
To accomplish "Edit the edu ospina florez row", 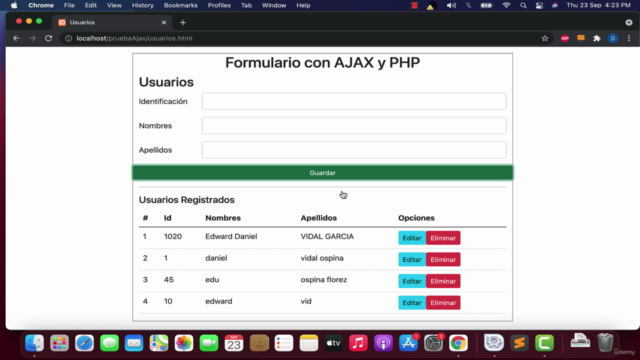I will pyautogui.click(x=412, y=281).
